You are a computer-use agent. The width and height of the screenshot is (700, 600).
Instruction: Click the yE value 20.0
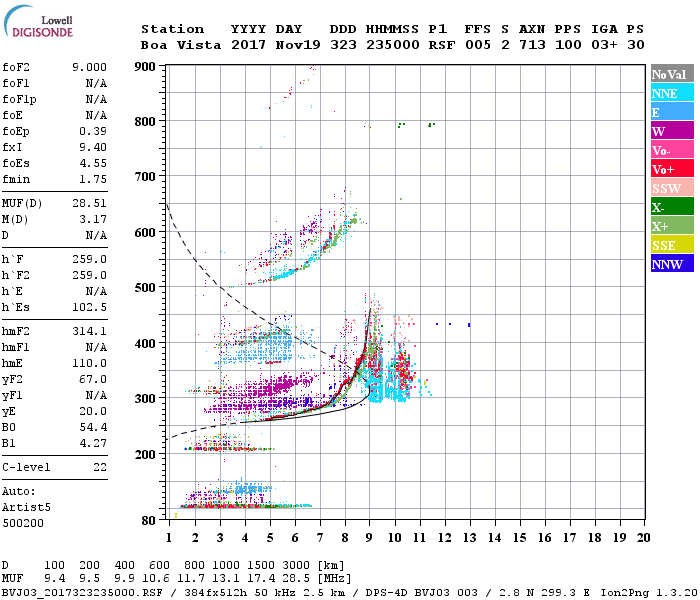point(93,411)
